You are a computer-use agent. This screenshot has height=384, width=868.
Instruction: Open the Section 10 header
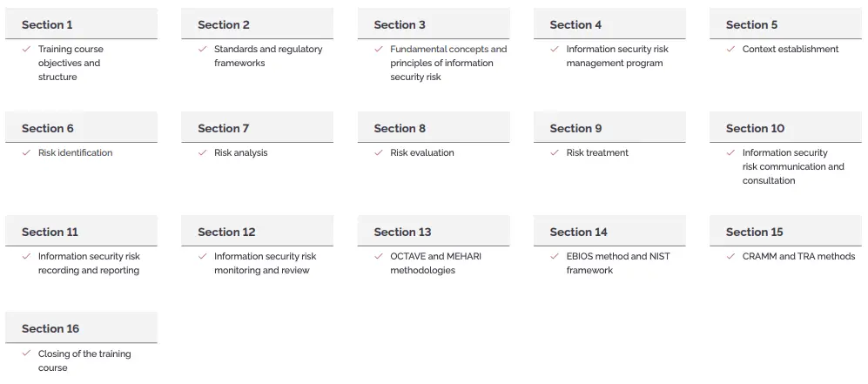click(x=785, y=127)
